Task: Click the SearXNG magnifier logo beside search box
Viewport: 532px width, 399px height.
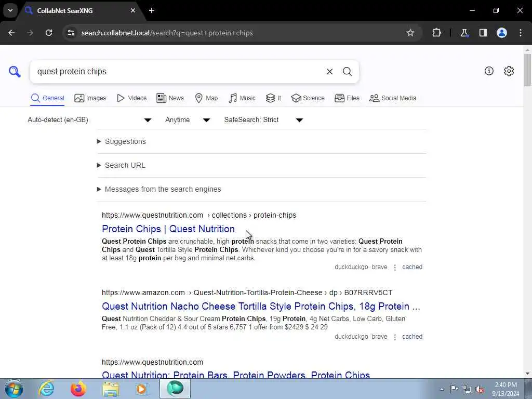Action: [15, 72]
